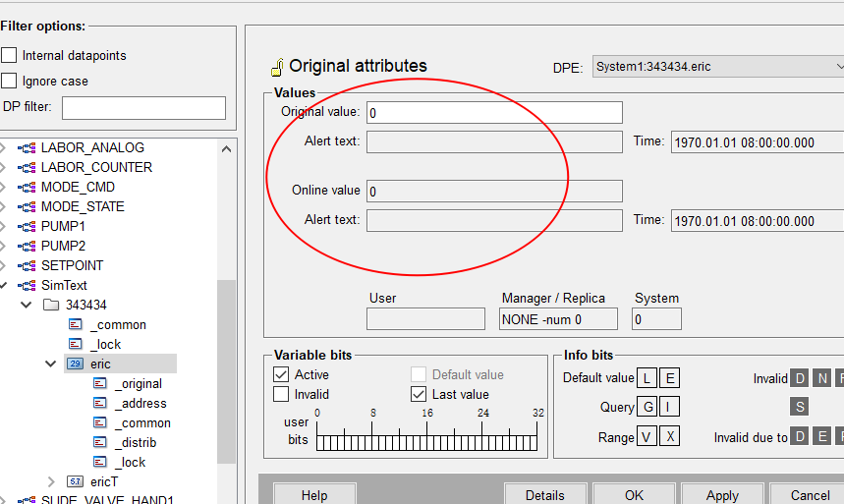844x504 pixels.
Task: Click the MODE_STATE datapoint type icon
Action: (x=27, y=206)
